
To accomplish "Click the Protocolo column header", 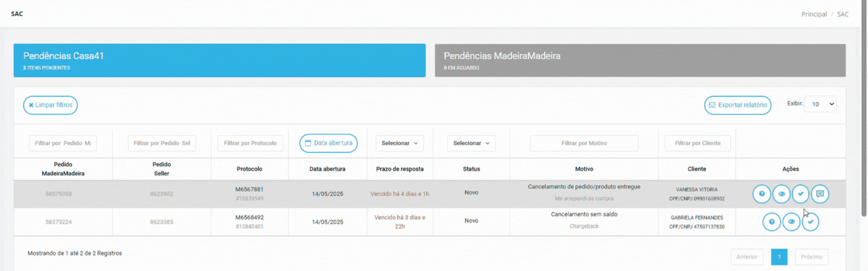I will coord(250,169).
